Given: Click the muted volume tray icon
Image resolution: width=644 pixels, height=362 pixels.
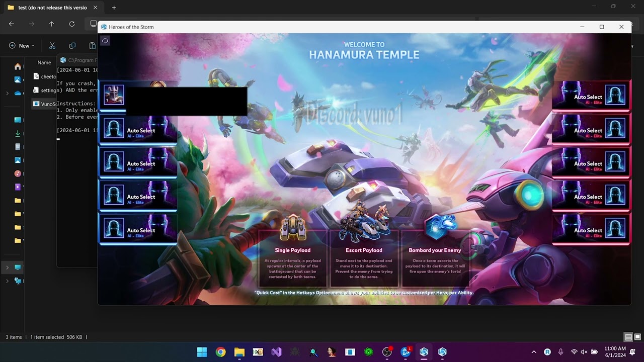Looking at the screenshot, I should point(584,352).
